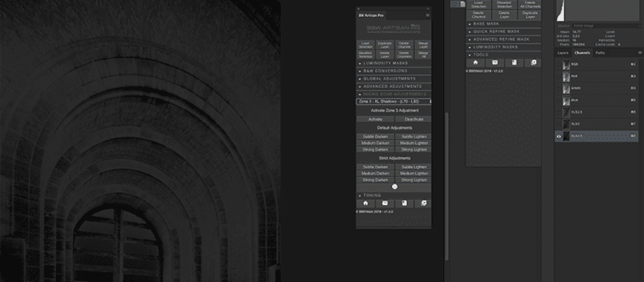Screen dimensions: 644x282
Task: Click Merge Layer in BW Artisan Pro panel
Action: (x=423, y=45)
